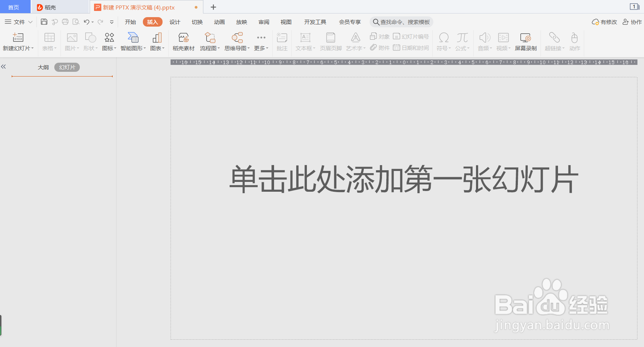Click the Comment (批注) icon
Viewport: 644px width, 347px height.
282,37
